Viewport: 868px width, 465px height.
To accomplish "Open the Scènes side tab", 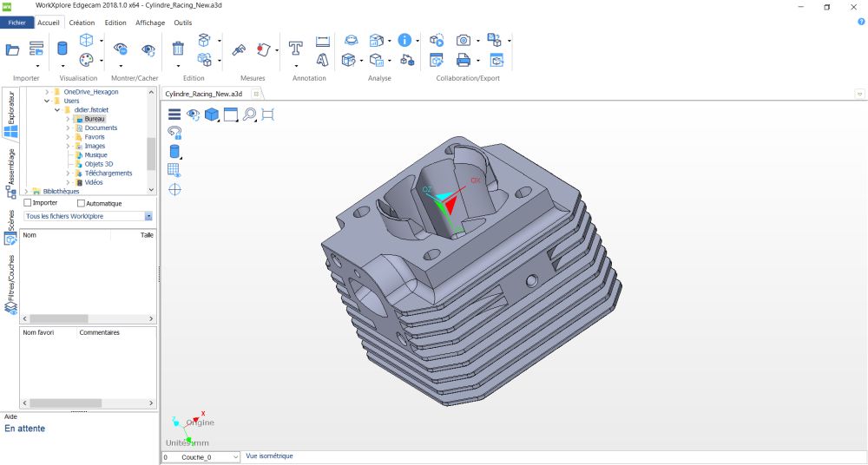I will coord(10,227).
